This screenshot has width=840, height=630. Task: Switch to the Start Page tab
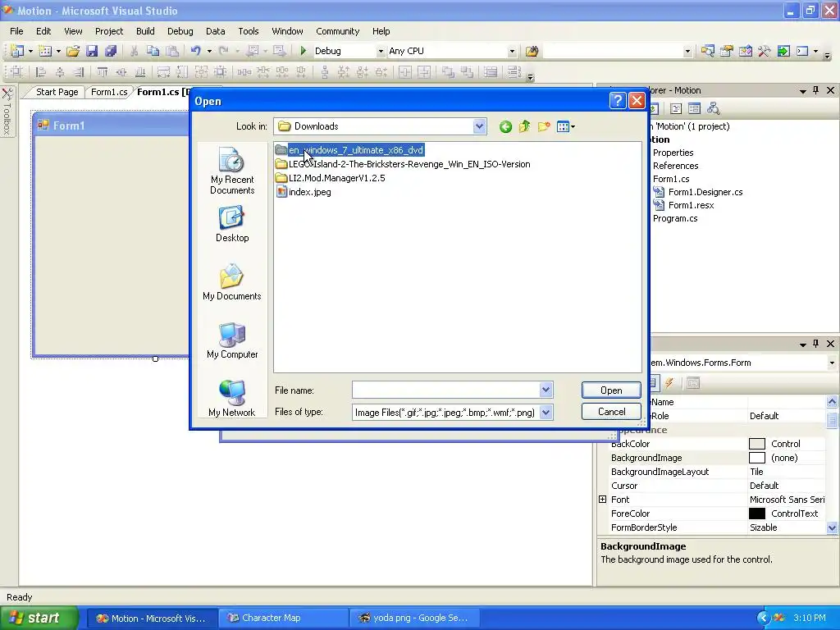pyautogui.click(x=57, y=92)
